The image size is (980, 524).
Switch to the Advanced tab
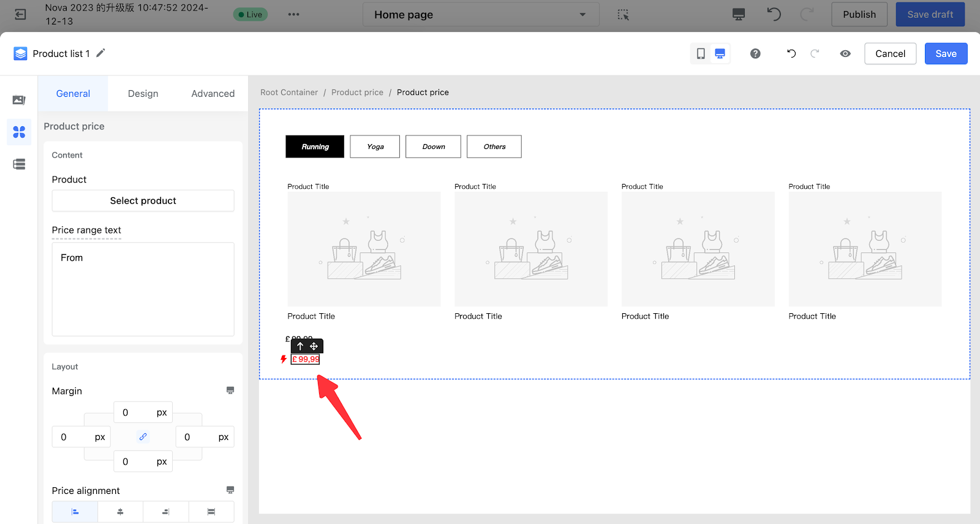(x=213, y=94)
